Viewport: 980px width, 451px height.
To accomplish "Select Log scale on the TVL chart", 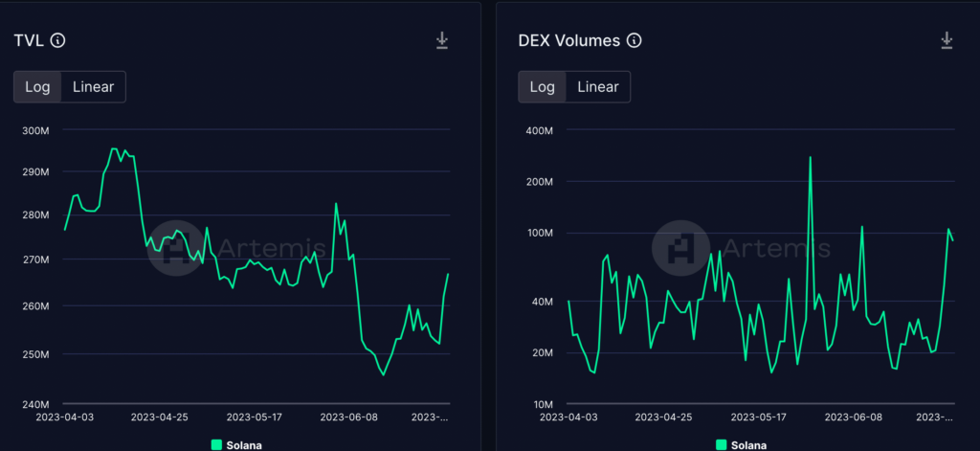I will coord(37,86).
